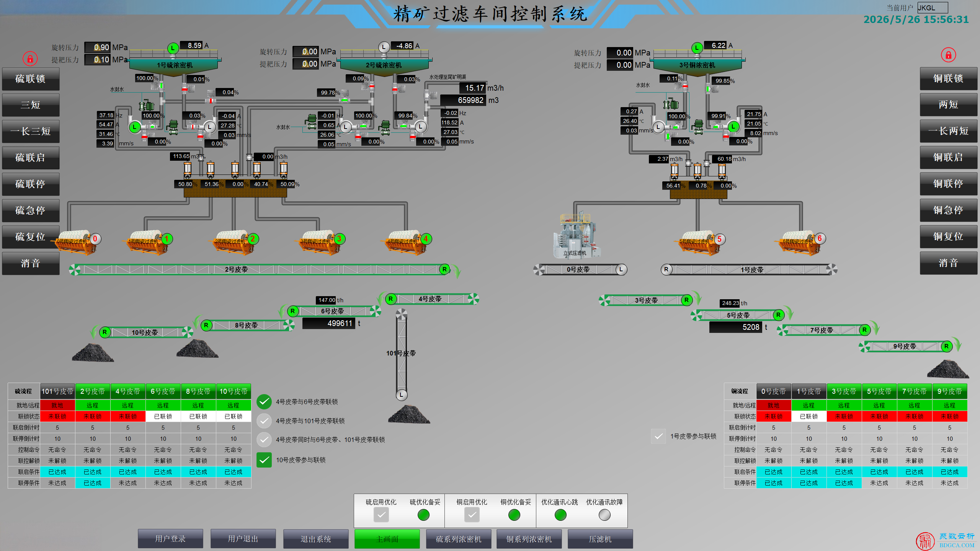Open the 铜系列浓密机 screen
Viewport: 980px width, 551px height.
click(x=529, y=539)
